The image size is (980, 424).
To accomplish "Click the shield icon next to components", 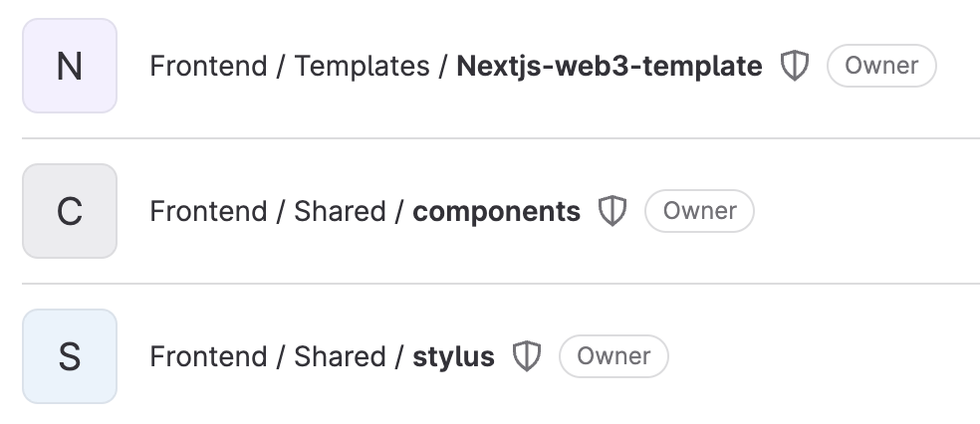I will (612, 211).
